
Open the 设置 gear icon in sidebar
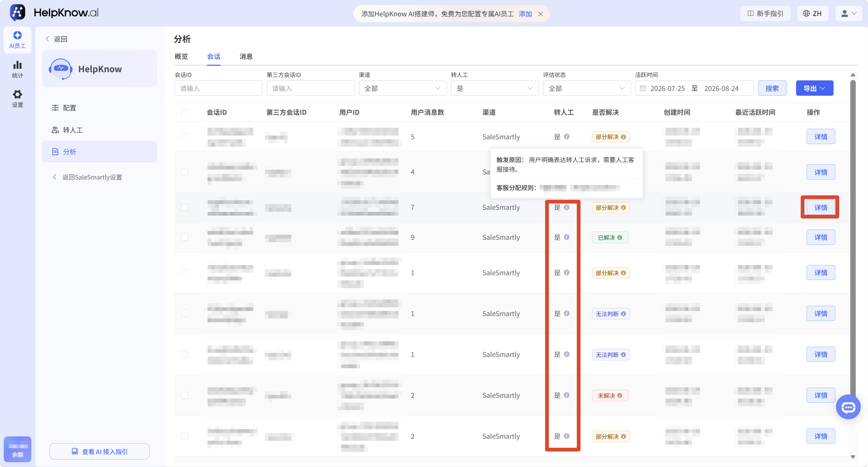tap(17, 99)
